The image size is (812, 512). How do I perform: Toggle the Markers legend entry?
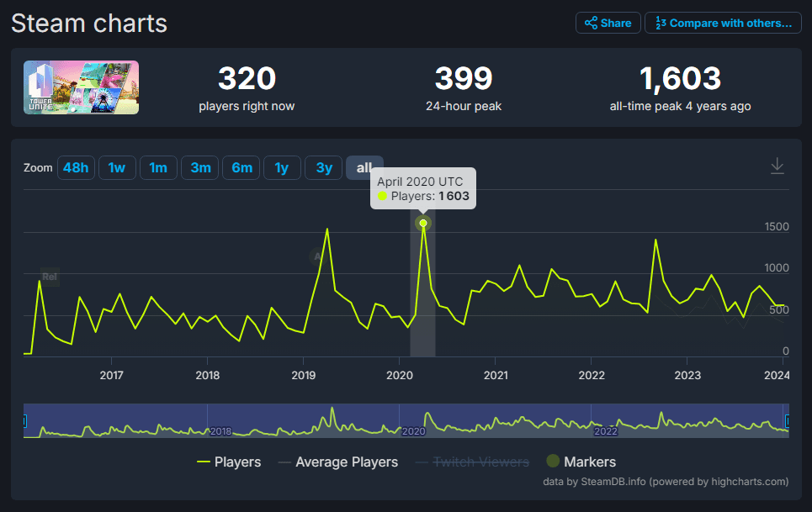point(581,462)
